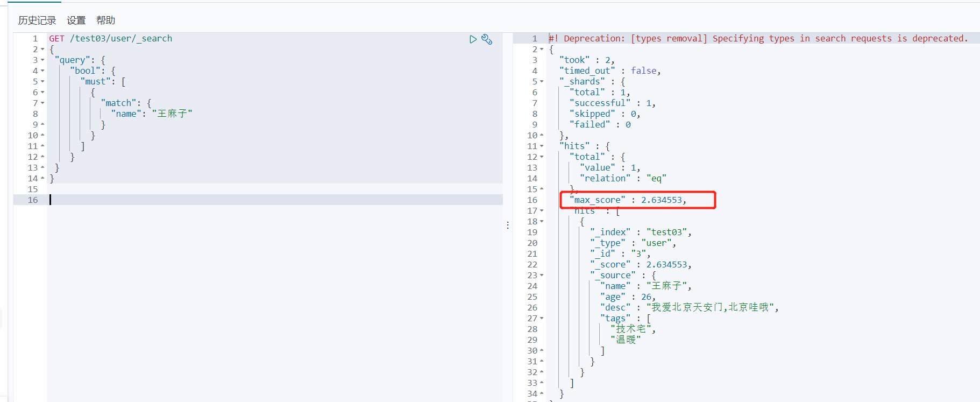Image resolution: width=980 pixels, height=402 pixels.
Task: Collapse the "query" block at request line 3
Action: [x=42, y=60]
